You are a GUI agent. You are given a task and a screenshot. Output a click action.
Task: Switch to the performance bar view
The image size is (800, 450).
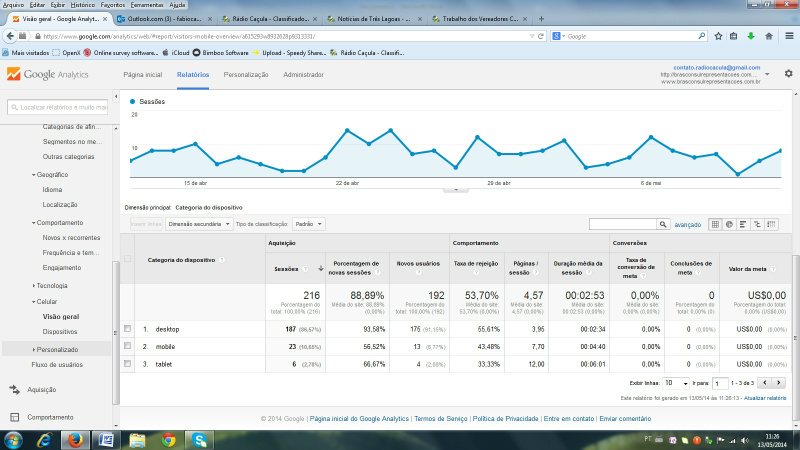pyautogui.click(x=745, y=224)
